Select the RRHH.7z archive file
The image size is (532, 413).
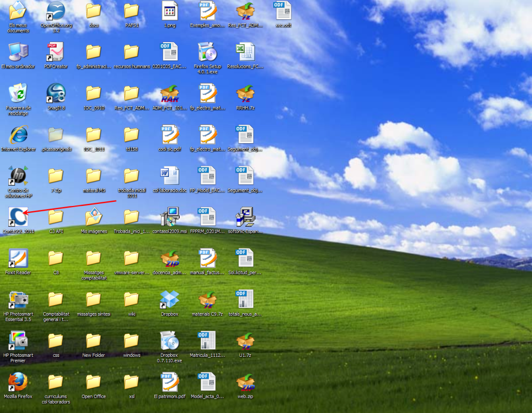(245, 94)
